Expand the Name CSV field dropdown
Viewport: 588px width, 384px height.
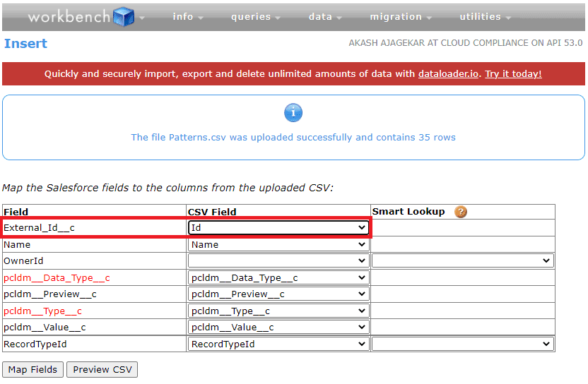278,244
